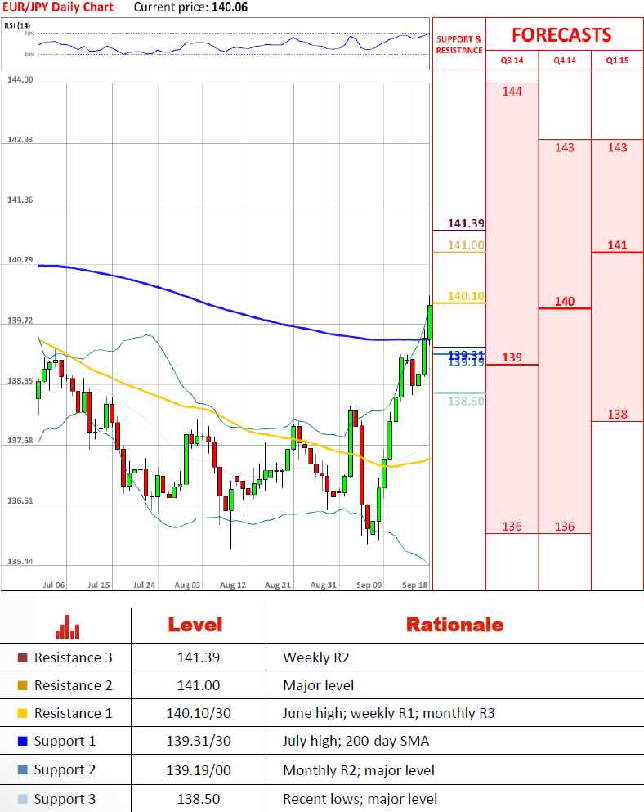This screenshot has height=812, width=644.
Task: Click the 141.86 y-axis price label
Action: coord(20,200)
